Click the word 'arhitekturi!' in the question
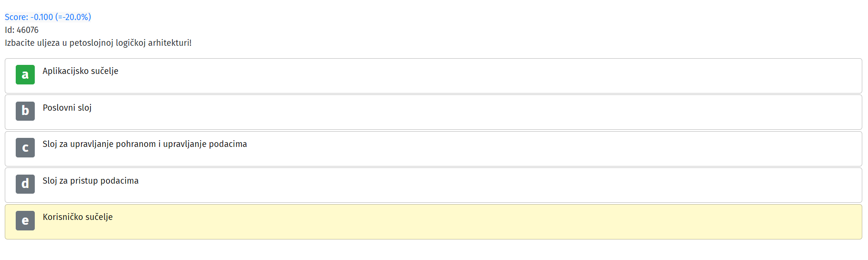Viewport: 868px width, 260px height. tap(170, 43)
